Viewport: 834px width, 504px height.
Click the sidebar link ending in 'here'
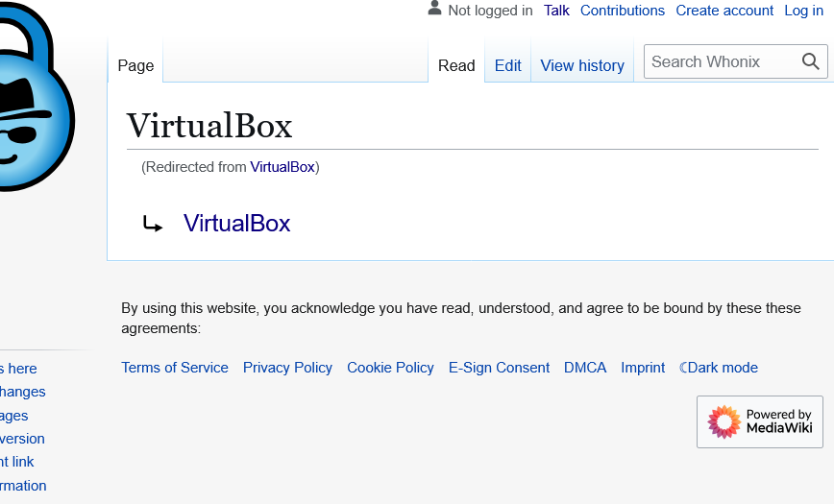click(18, 369)
